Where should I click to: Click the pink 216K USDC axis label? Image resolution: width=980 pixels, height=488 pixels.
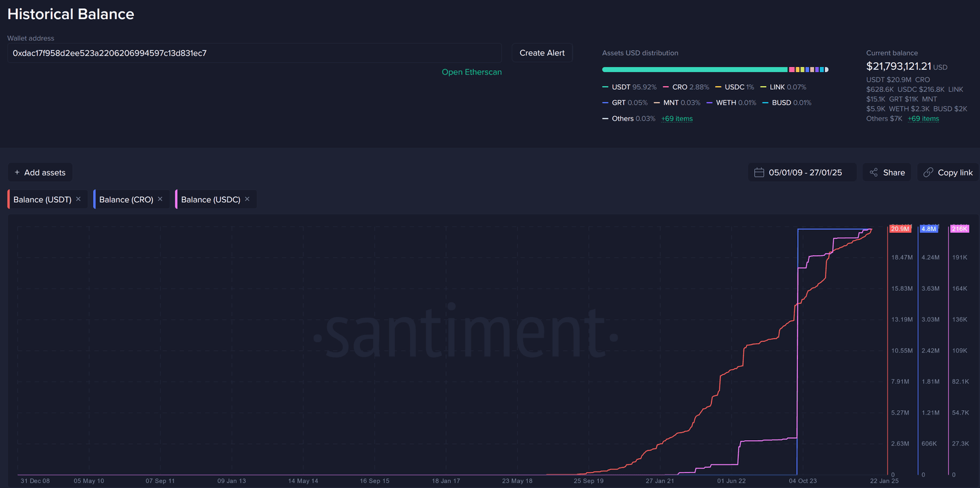pos(959,229)
